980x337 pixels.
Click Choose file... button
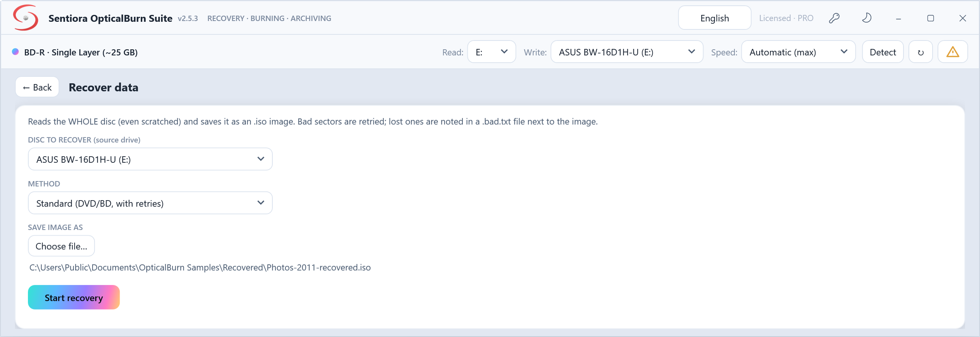(x=61, y=246)
